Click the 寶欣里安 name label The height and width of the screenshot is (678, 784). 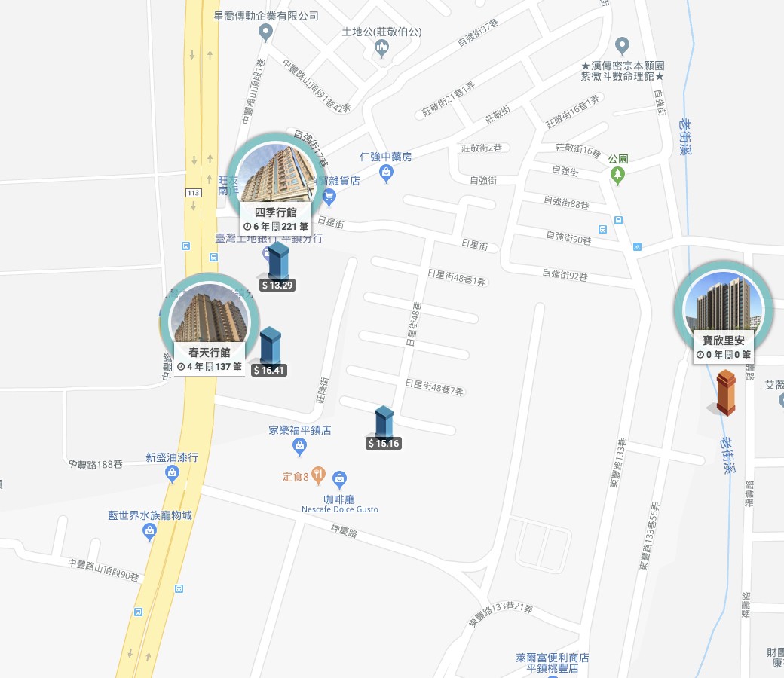[x=724, y=341]
